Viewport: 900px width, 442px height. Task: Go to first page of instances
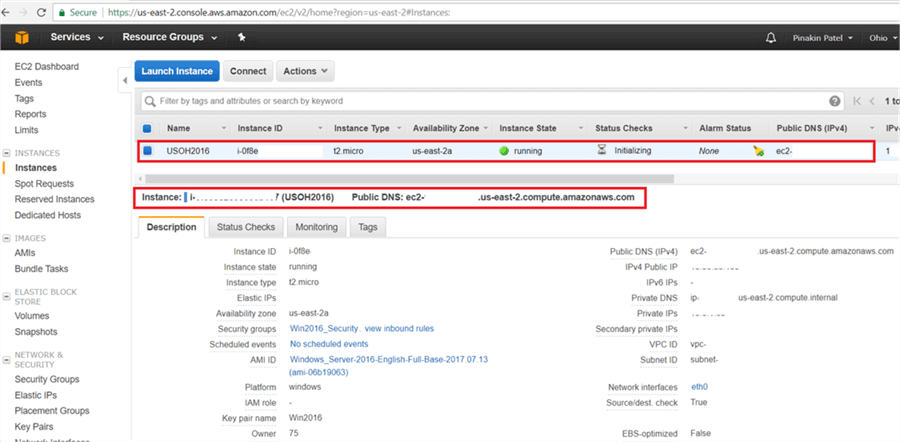click(857, 101)
